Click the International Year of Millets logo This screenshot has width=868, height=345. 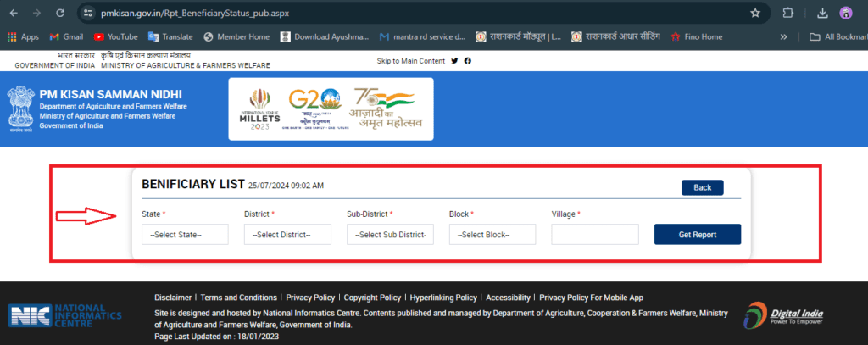pos(259,109)
